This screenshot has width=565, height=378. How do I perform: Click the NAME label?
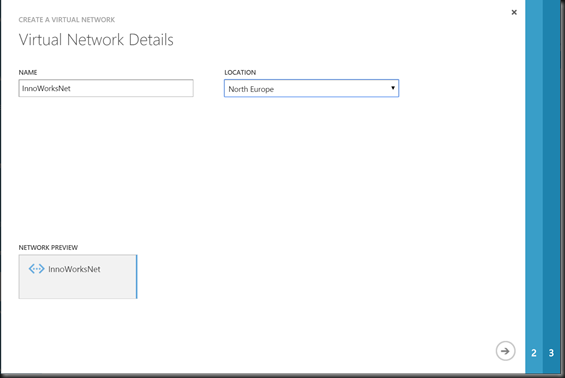click(28, 72)
